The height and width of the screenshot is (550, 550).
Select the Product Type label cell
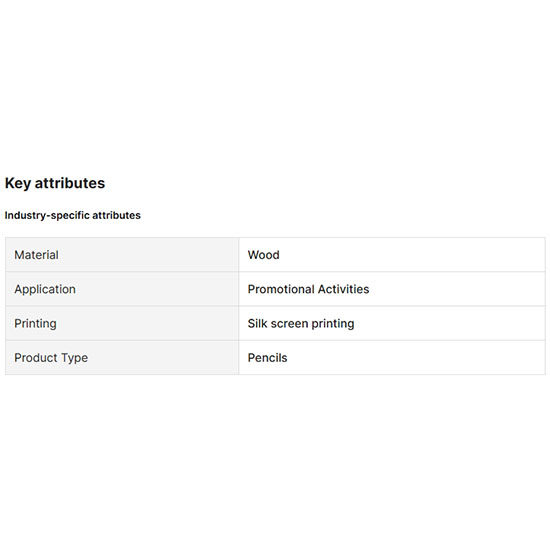122,358
